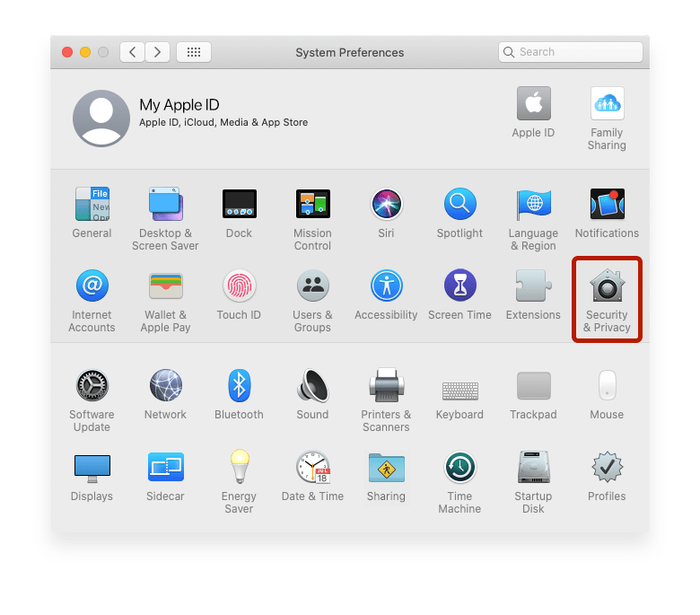Open Language & Region preferences
Viewport: 700px width, 615px height.
533,204
